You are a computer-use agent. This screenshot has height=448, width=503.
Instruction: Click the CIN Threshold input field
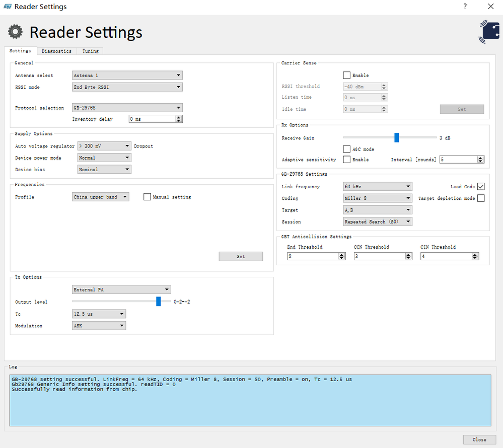tap(450, 256)
